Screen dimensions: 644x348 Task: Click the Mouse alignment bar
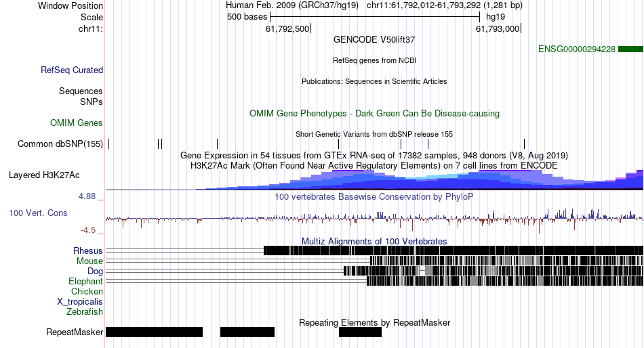click(506, 261)
